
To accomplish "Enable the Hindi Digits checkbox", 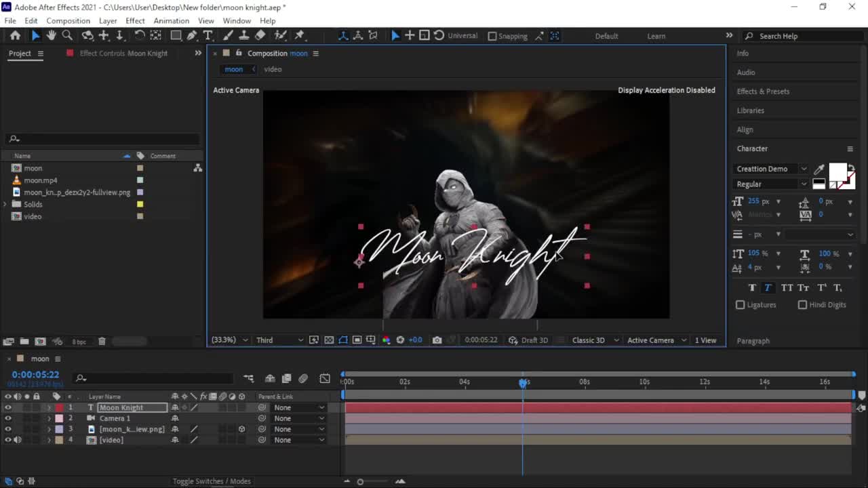I will [x=802, y=305].
